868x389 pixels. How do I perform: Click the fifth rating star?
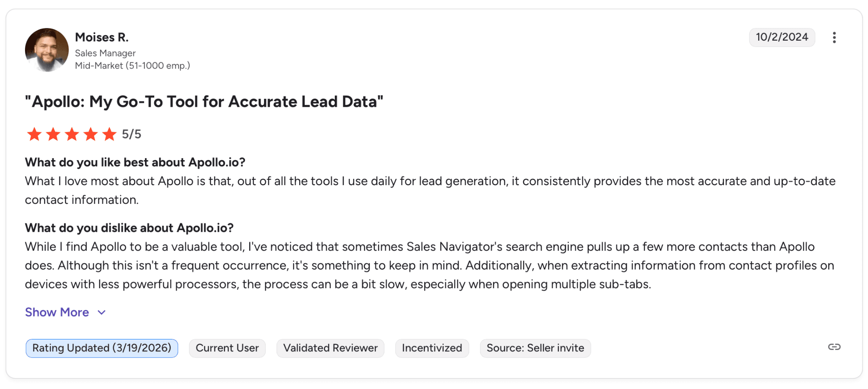[x=109, y=134]
